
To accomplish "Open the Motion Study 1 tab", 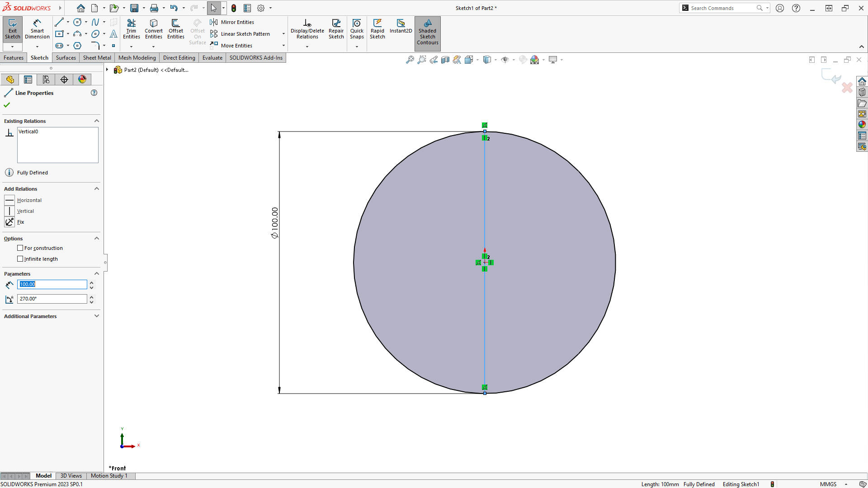I will pyautogui.click(x=108, y=475).
